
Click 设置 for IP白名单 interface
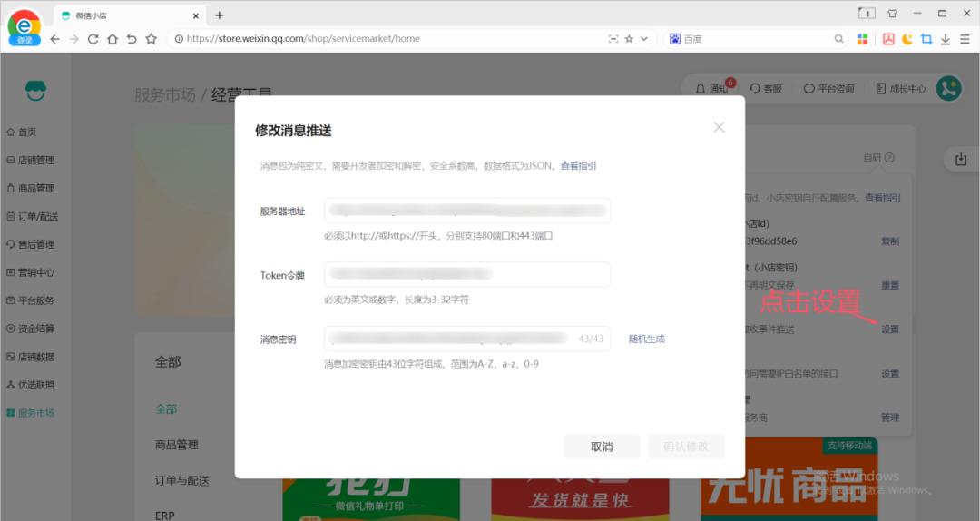click(x=890, y=373)
